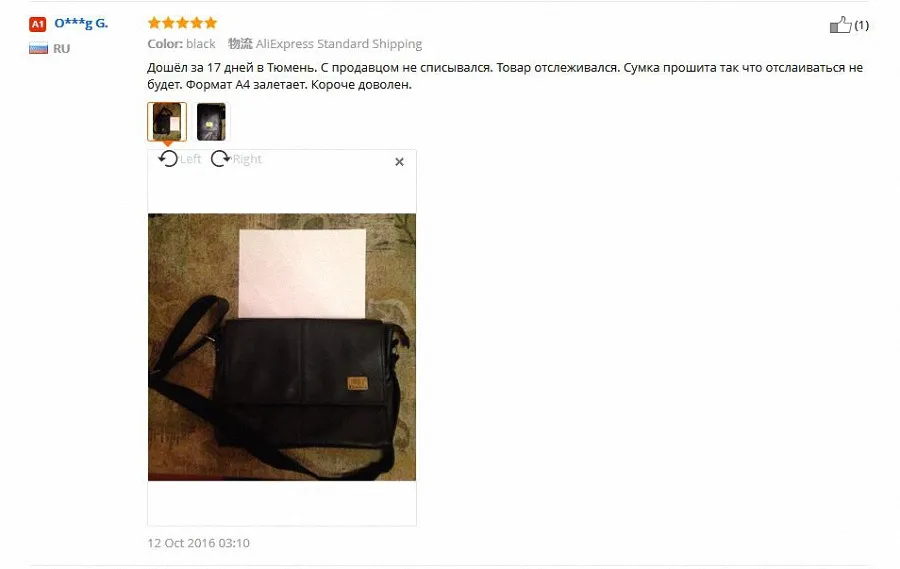Click the A1 buyer level badge

click(x=37, y=24)
